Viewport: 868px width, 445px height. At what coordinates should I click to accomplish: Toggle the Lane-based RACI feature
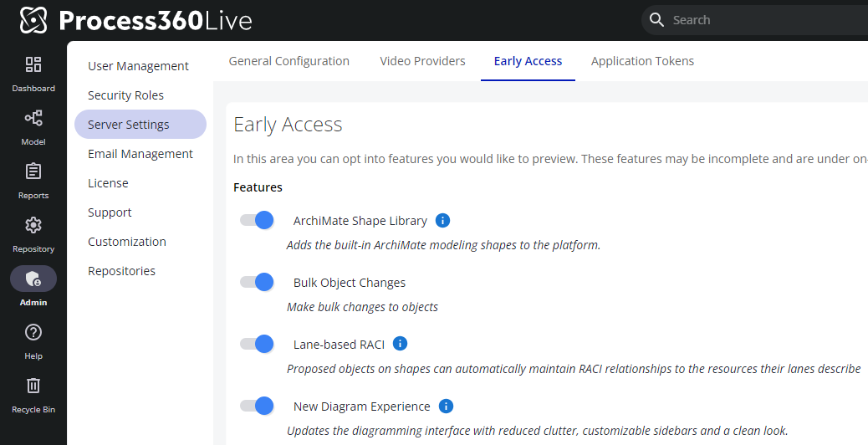coord(258,344)
